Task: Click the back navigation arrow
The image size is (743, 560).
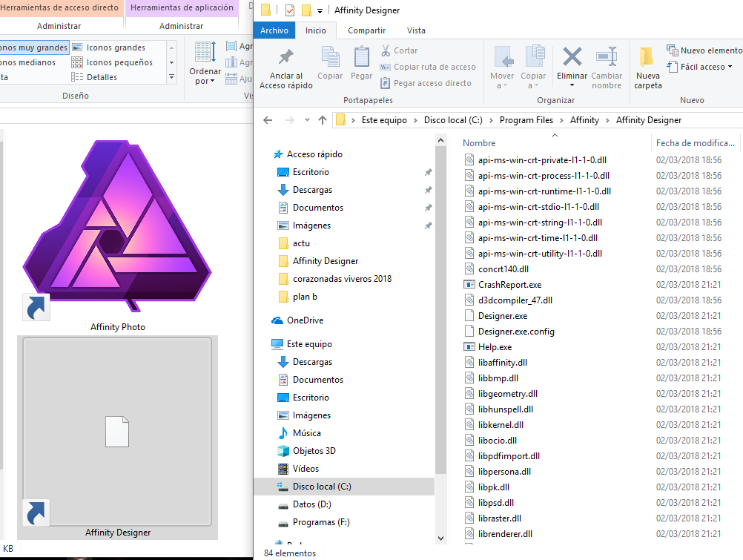Action: point(267,119)
